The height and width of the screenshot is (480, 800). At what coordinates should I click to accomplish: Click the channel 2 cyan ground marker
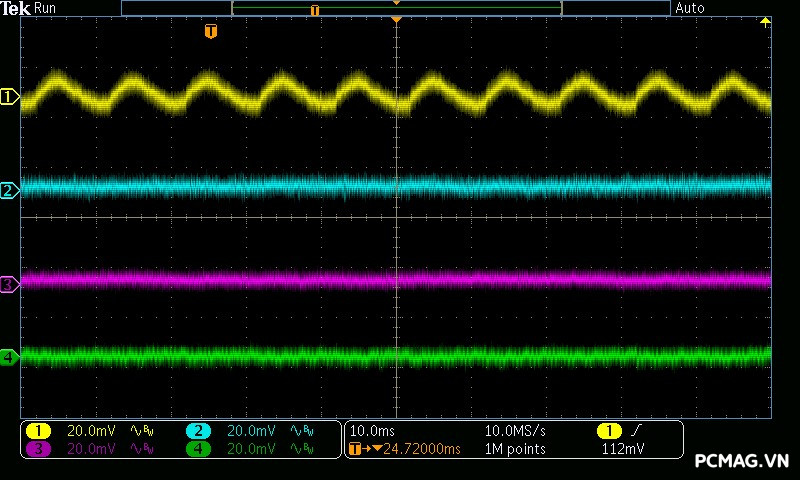coord(10,190)
